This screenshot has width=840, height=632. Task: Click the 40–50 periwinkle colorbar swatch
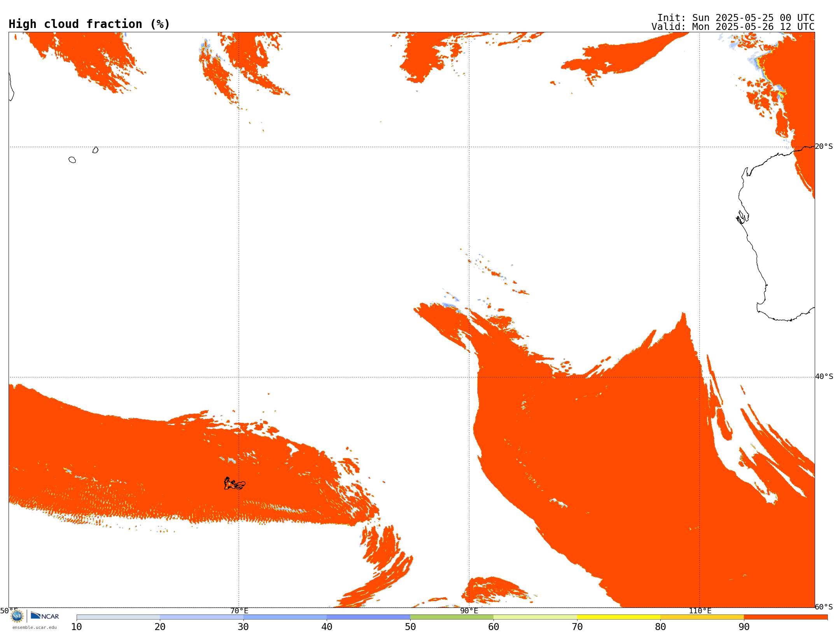pos(369,617)
